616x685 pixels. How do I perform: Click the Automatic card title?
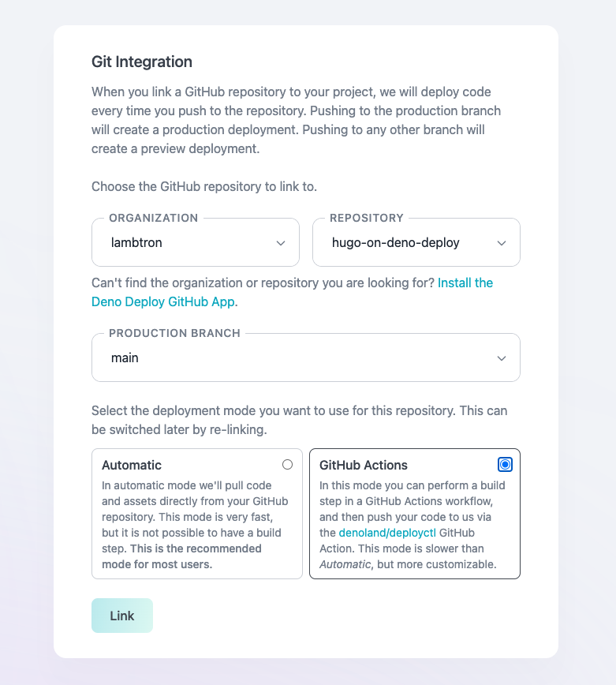[132, 465]
